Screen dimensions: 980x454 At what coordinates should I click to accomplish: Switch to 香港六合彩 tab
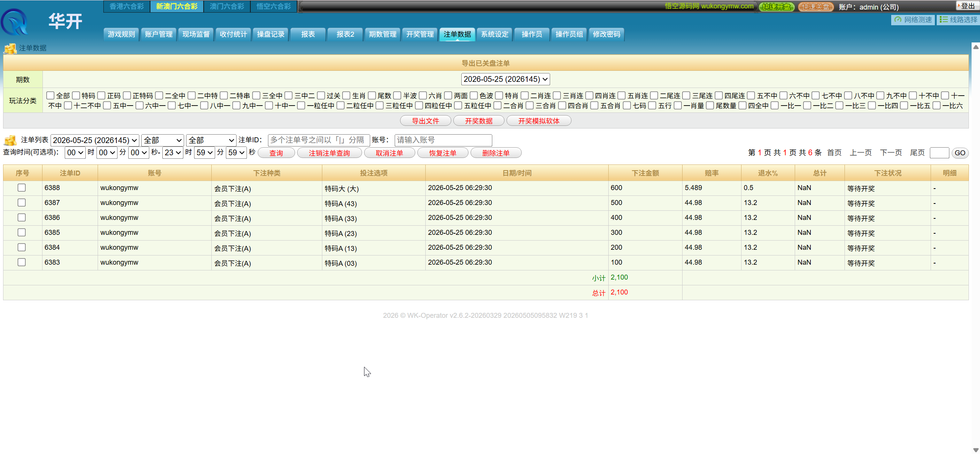pyautogui.click(x=127, y=7)
